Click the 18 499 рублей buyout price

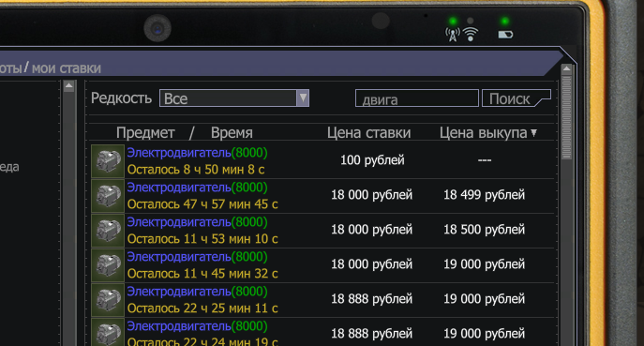[x=485, y=194]
